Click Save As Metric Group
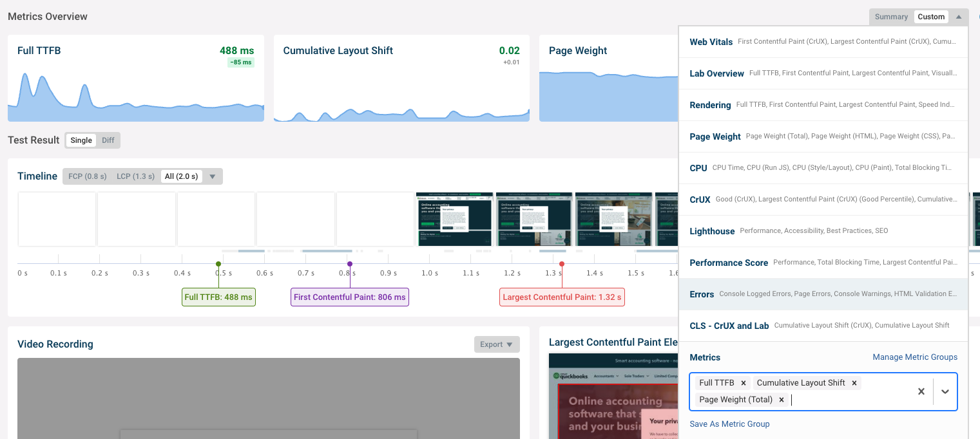 [x=729, y=424]
